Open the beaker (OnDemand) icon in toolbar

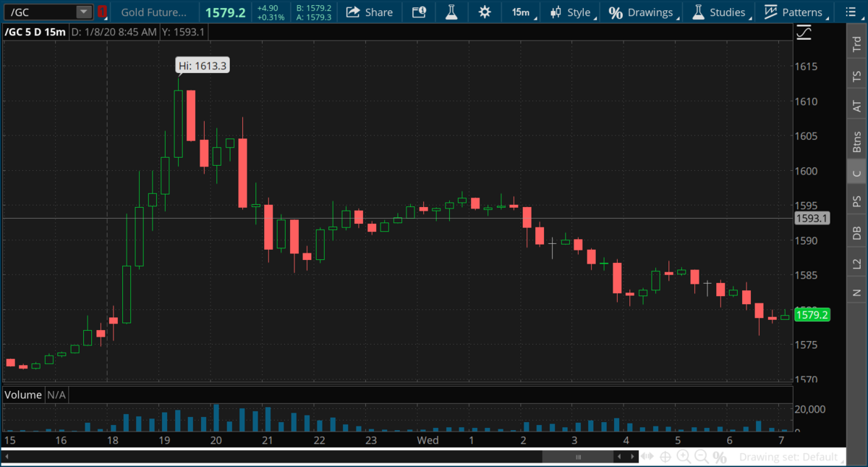point(451,12)
